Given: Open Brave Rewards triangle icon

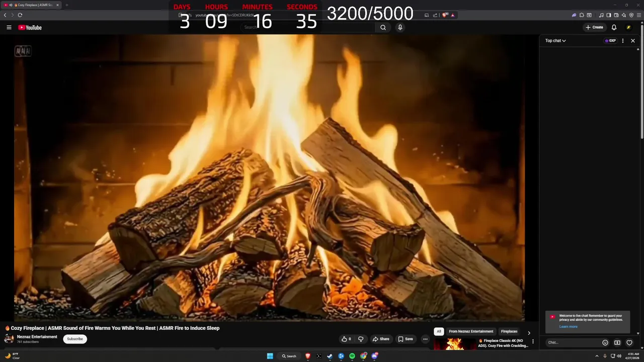Looking at the screenshot, I should [x=453, y=15].
